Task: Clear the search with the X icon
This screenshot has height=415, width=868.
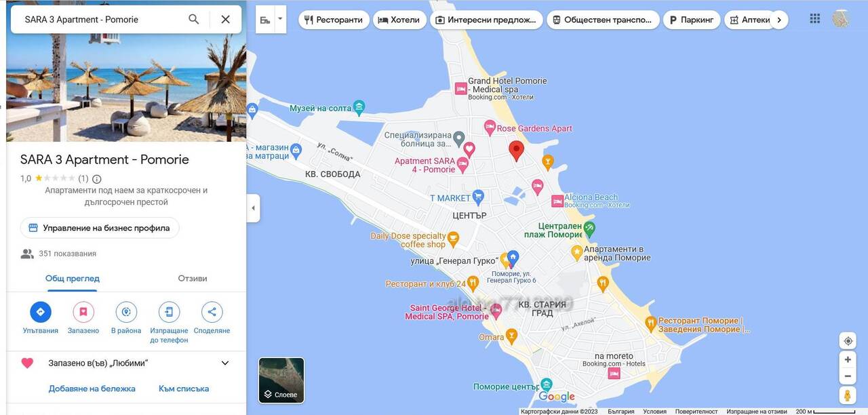Action: click(226, 19)
